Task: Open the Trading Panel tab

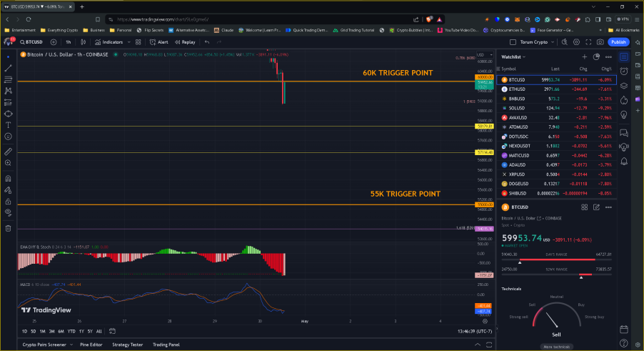Action: pyautogui.click(x=166, y=345)
